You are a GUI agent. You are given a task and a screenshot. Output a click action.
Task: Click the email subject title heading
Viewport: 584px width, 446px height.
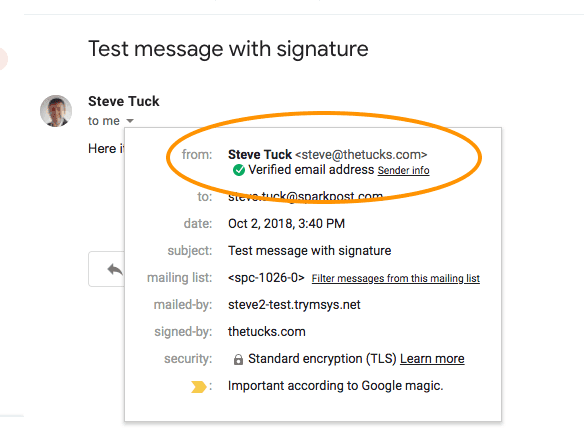(228, 49)
